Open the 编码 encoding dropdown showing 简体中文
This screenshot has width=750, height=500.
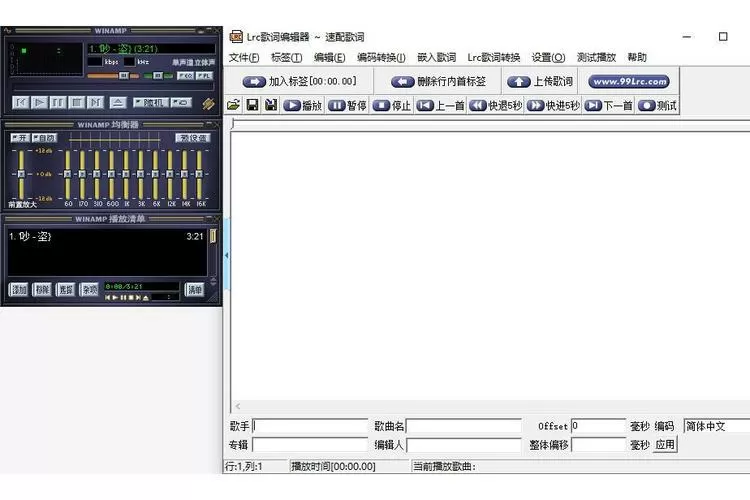tap(717, 426)
